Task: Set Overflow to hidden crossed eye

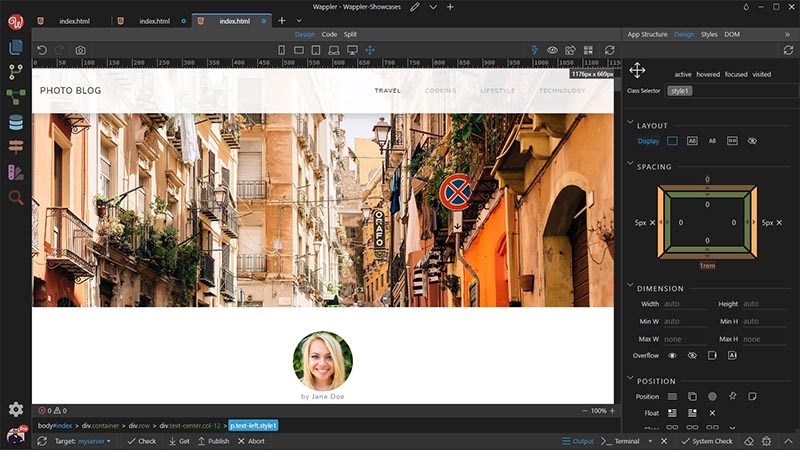Action: pos(692,356)
